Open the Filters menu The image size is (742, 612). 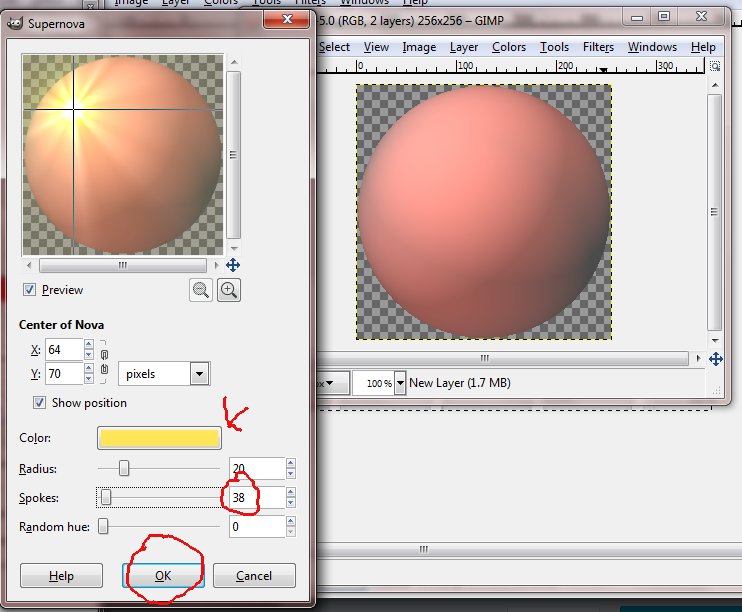[x=598, y=47]
